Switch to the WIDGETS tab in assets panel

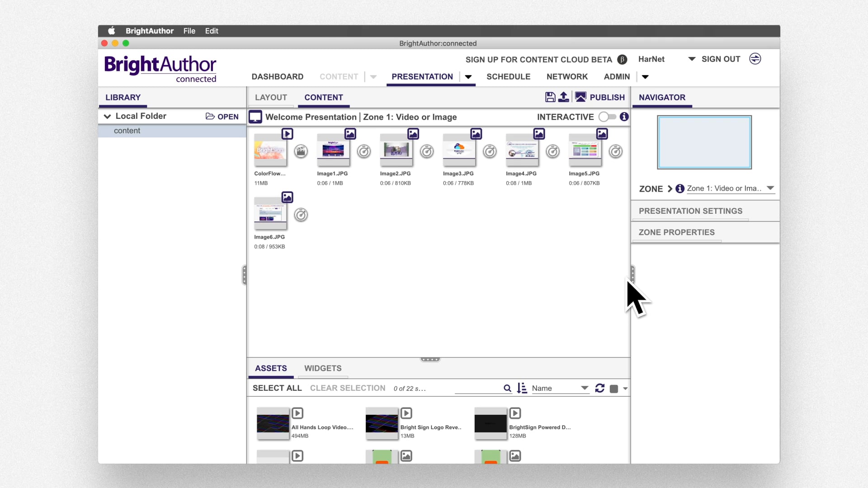click(x=323, y=368)
